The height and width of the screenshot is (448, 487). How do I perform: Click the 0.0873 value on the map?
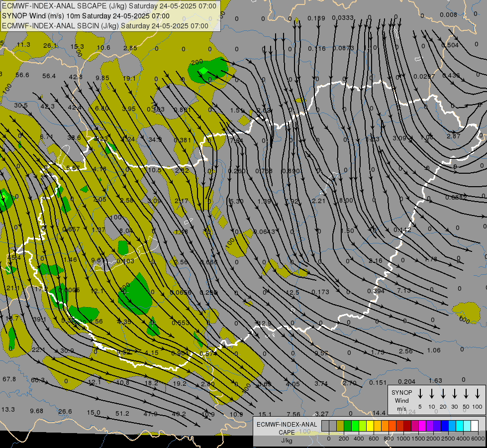343,48
